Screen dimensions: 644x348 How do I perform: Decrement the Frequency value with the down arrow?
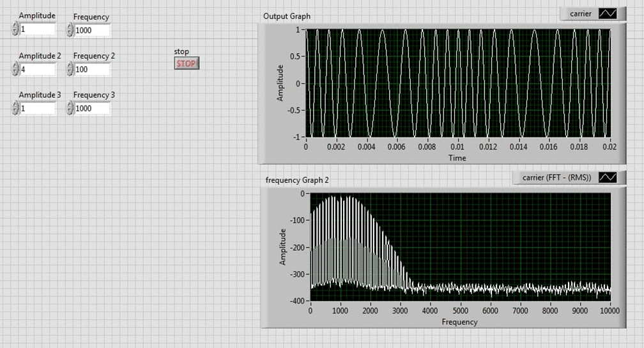[70, 33]
